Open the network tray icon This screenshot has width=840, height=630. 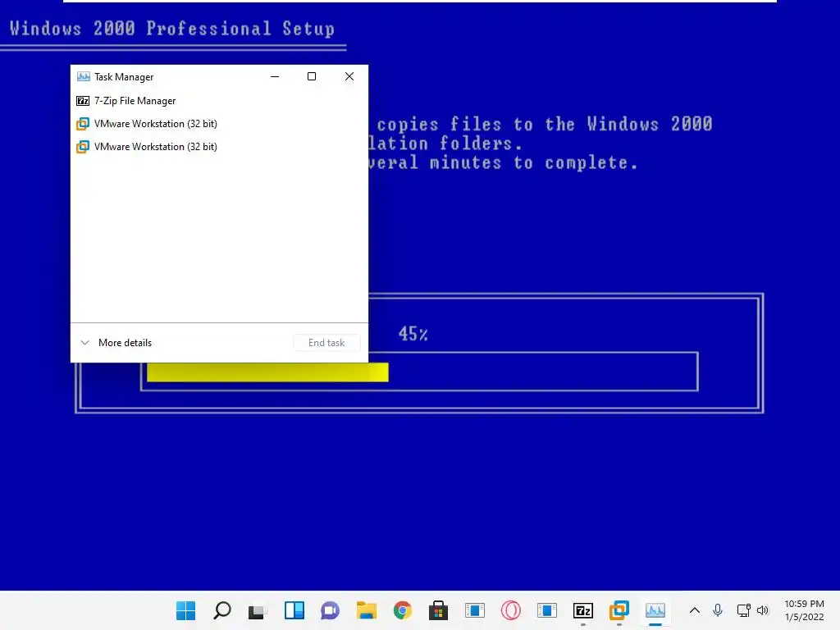coord(743,610)
